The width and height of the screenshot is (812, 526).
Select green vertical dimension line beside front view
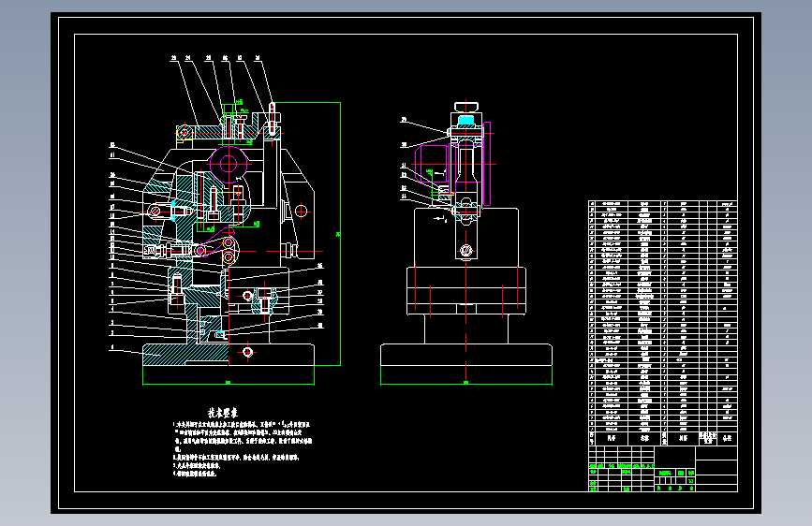(x=340, y=234)
